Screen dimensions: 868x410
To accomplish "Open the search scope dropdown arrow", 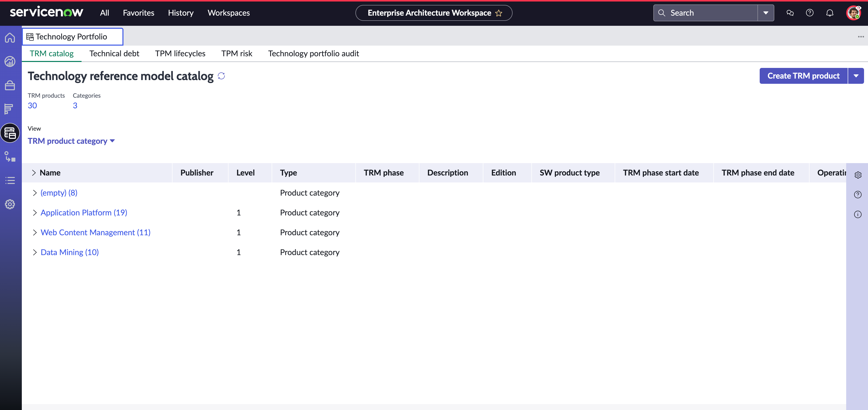I will click(766, 13).
